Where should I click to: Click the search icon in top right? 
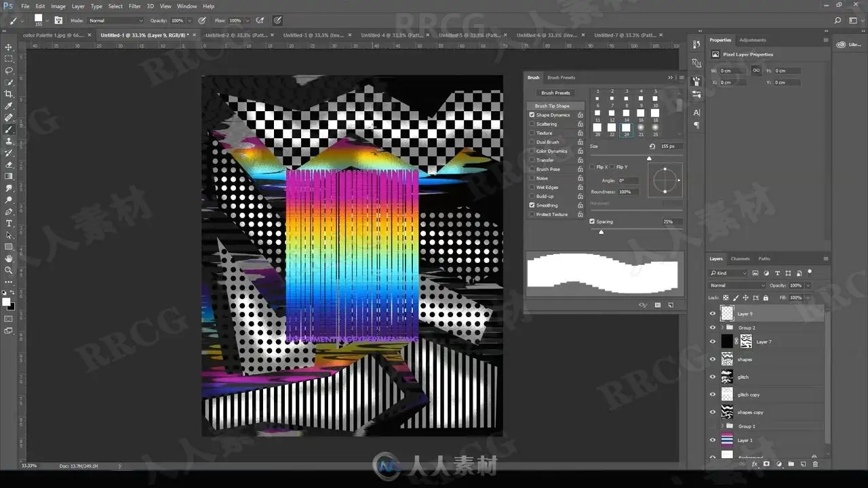point(837,20)
